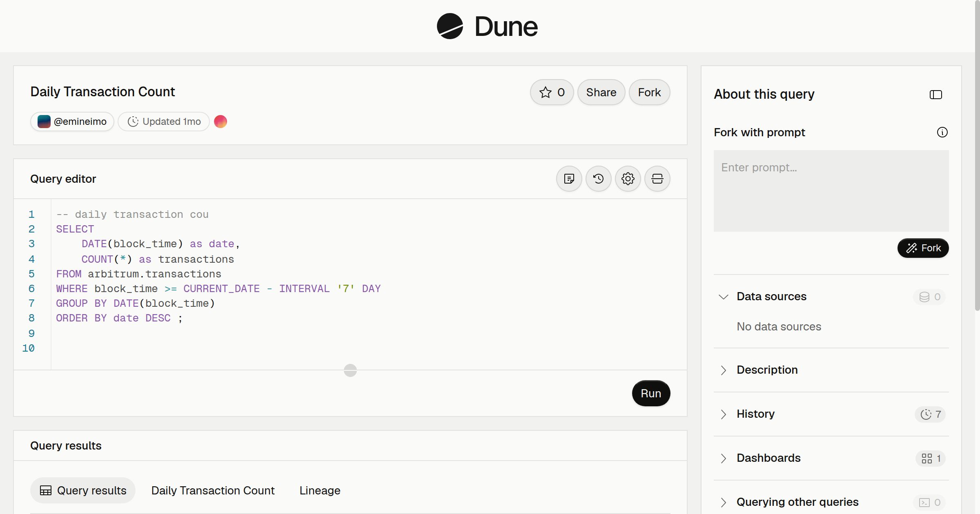
Task: Expand the History section
Action: 723,414
